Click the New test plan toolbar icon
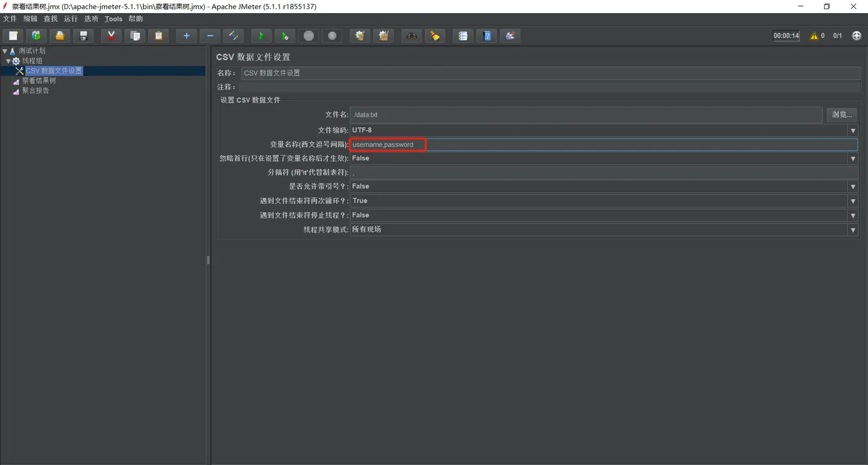The width and height of the screenshot is (868, 465). click(x=13, y=36)
